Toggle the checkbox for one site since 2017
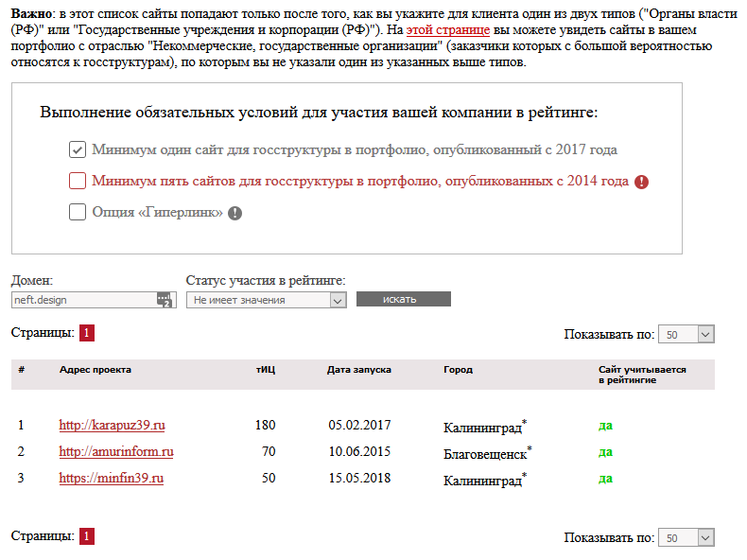747x560 pixels. [78, 149]
